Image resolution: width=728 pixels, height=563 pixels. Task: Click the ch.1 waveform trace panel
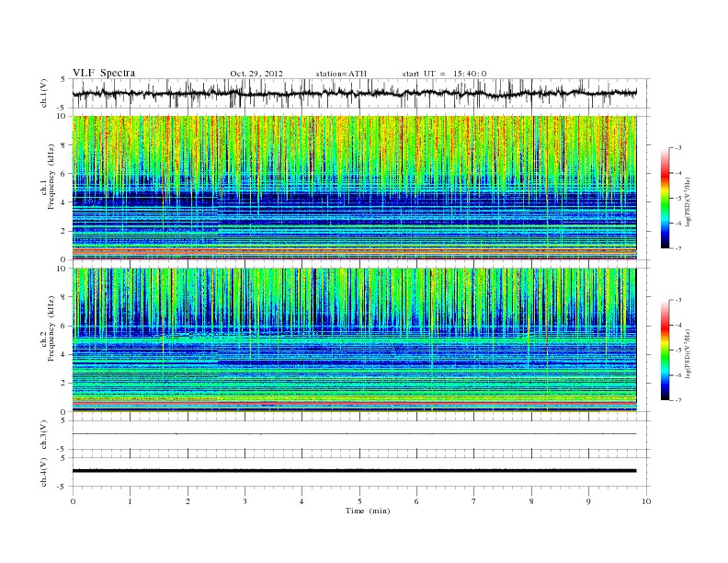coord(361,93)
